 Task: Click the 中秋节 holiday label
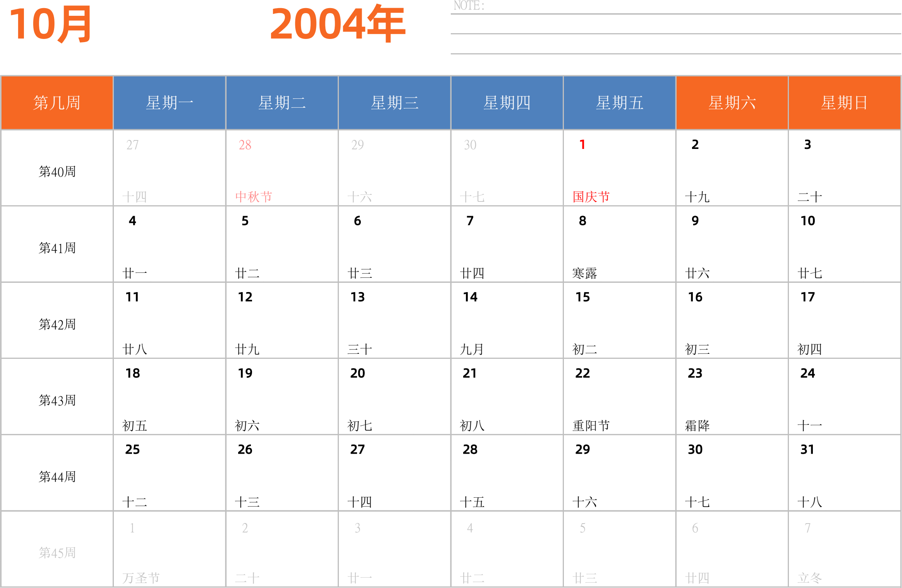tap(254, 197)
